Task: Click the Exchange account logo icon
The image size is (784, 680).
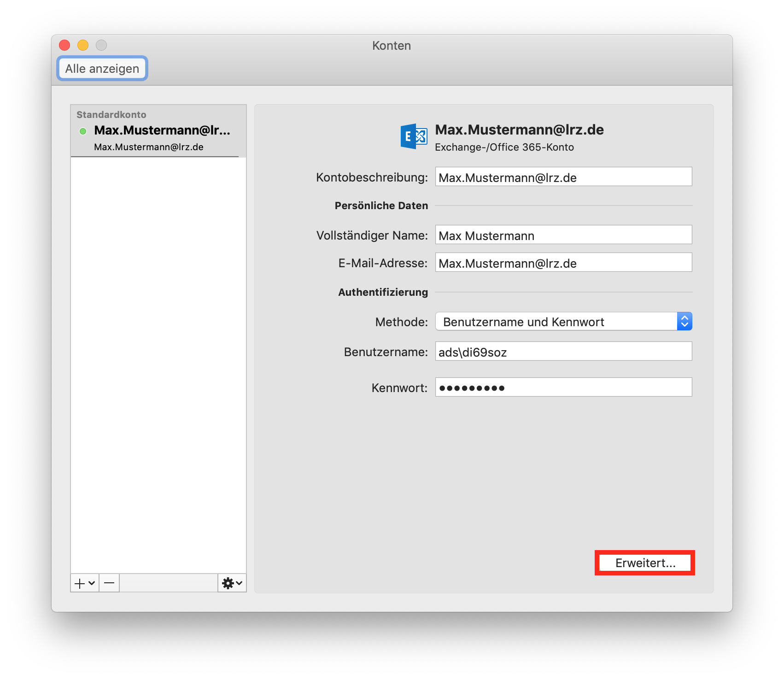Action: [x=414, y=136]
